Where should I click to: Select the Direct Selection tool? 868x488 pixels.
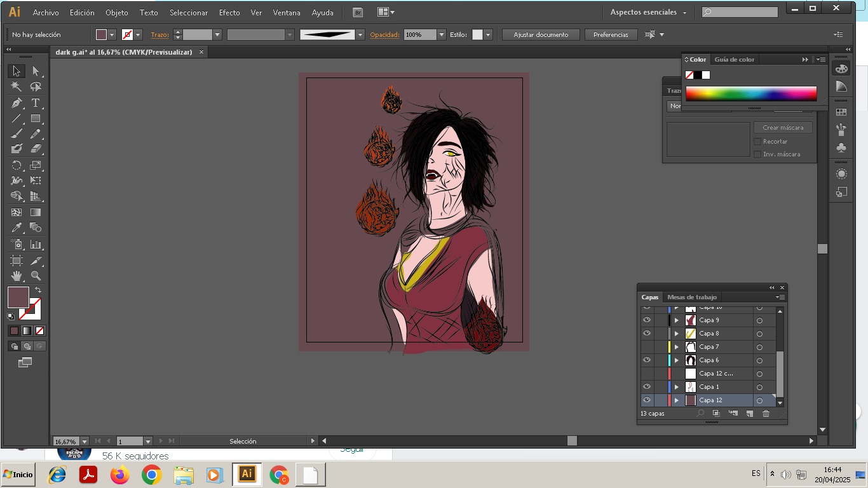pyautogui.click(x=36, y=71)
